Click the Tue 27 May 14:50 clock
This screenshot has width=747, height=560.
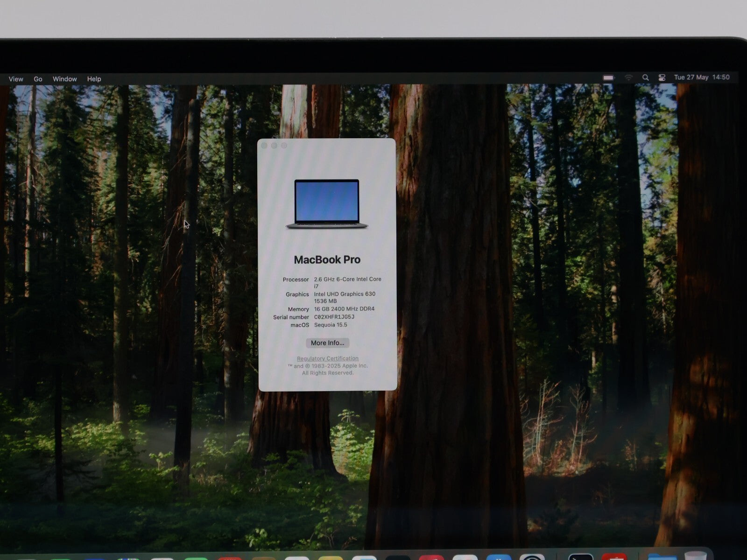[702, 77]
